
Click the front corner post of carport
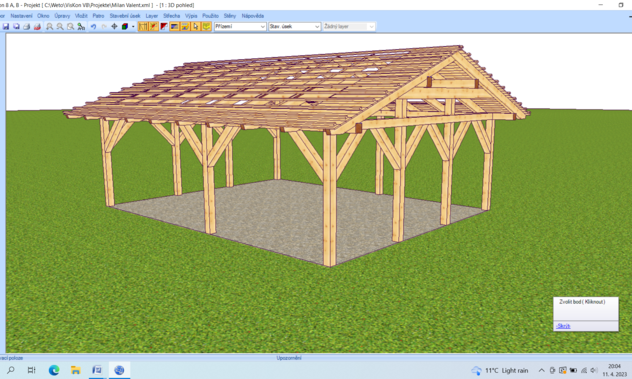330,200
